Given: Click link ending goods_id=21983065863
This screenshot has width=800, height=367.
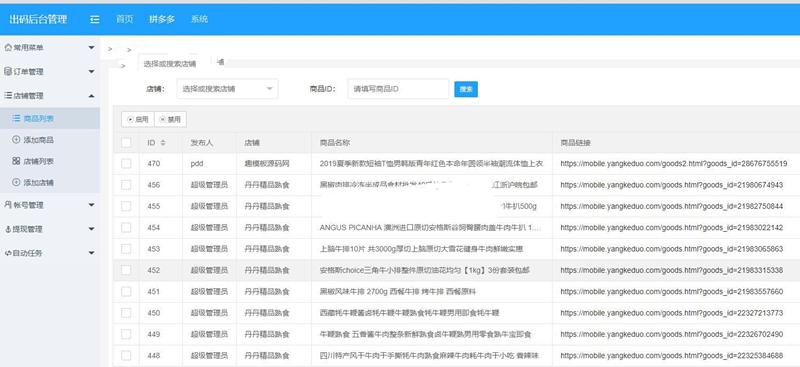Looking at the screenshot, I should click(671, 249).
